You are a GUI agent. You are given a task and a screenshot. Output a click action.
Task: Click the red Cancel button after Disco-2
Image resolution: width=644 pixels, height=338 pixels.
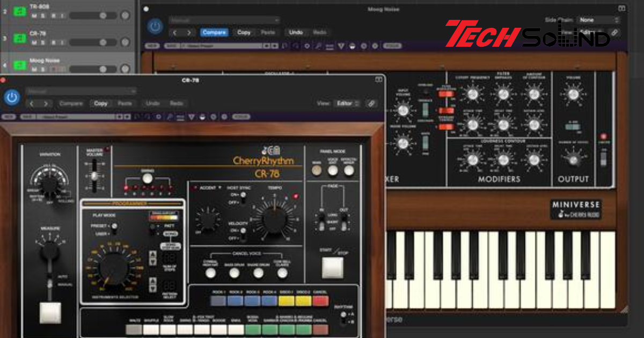(320, 300)
